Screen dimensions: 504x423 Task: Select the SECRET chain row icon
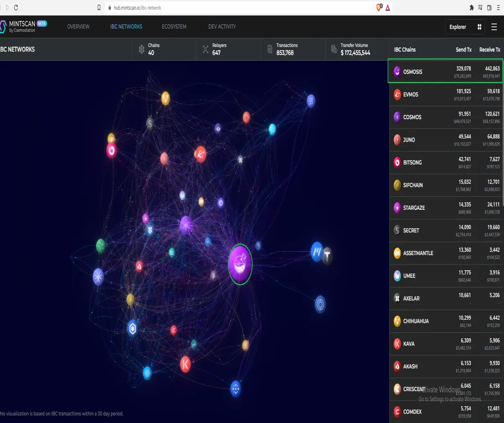[397, 230]
